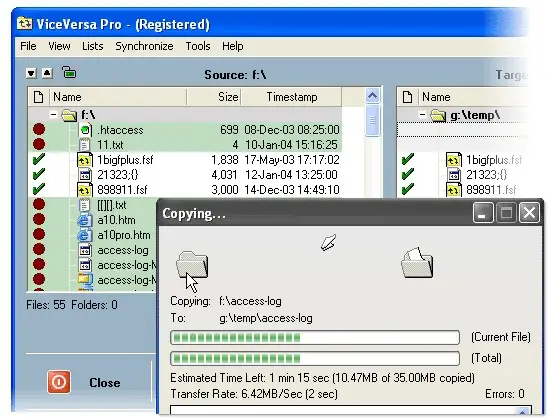Click page icon column header in Source pane
This screenshot has width=550, height=420.
[x=39, y=97]
